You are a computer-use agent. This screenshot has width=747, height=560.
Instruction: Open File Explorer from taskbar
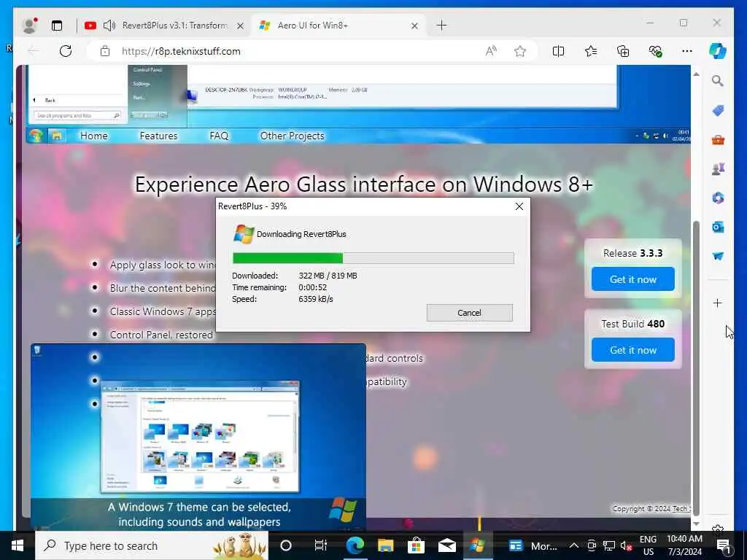coord(385,545)
